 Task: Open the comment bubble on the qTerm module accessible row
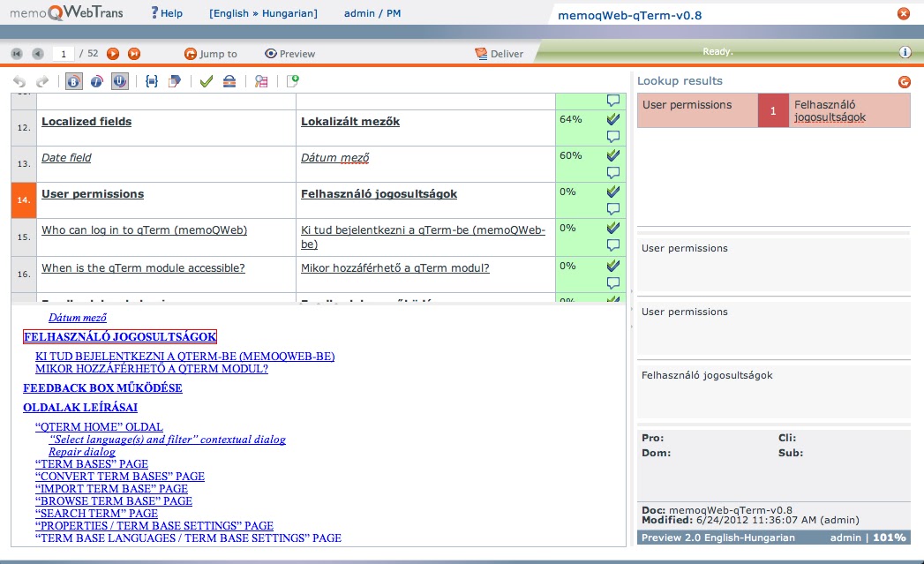point(612,283)
